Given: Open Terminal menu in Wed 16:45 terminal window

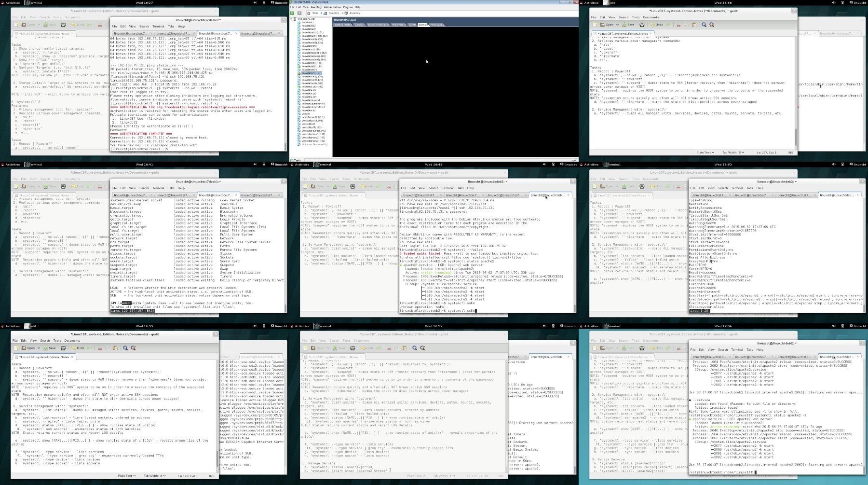Looking at the screenshot, I should point(448,188).
